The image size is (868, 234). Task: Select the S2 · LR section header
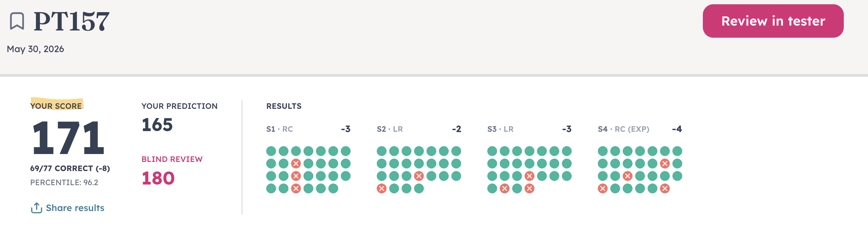point(390,129)
